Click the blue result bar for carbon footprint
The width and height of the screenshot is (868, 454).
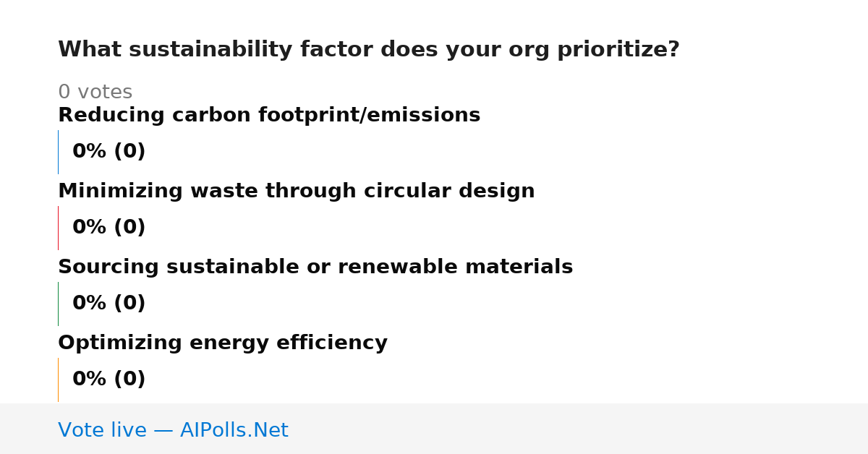(58, 152)
